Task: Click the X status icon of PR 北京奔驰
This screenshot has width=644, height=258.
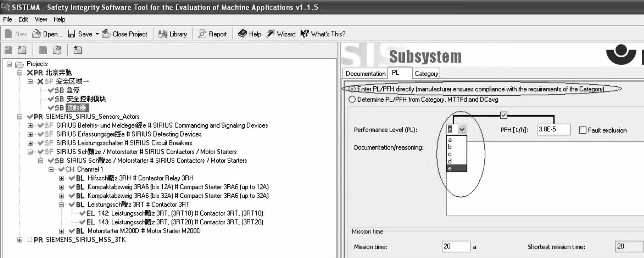Action: pyautogui.click(x=30, y=73)
